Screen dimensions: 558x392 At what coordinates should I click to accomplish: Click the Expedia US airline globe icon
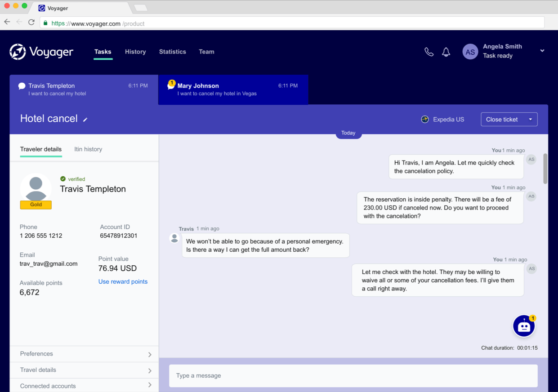coord(424,119)
